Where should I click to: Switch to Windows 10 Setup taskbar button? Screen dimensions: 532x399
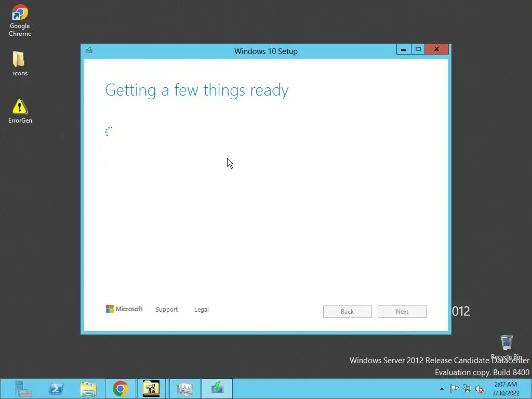[217, 388]
